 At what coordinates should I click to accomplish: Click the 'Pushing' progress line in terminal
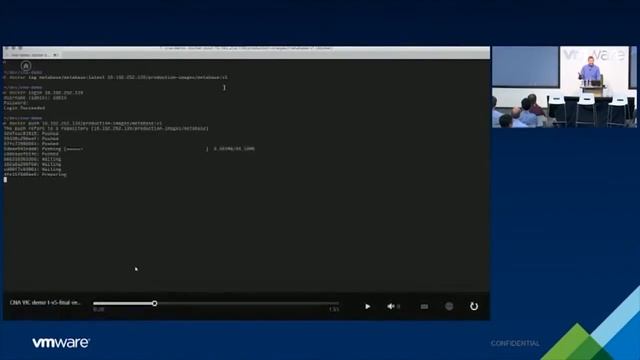click(129, 149)
